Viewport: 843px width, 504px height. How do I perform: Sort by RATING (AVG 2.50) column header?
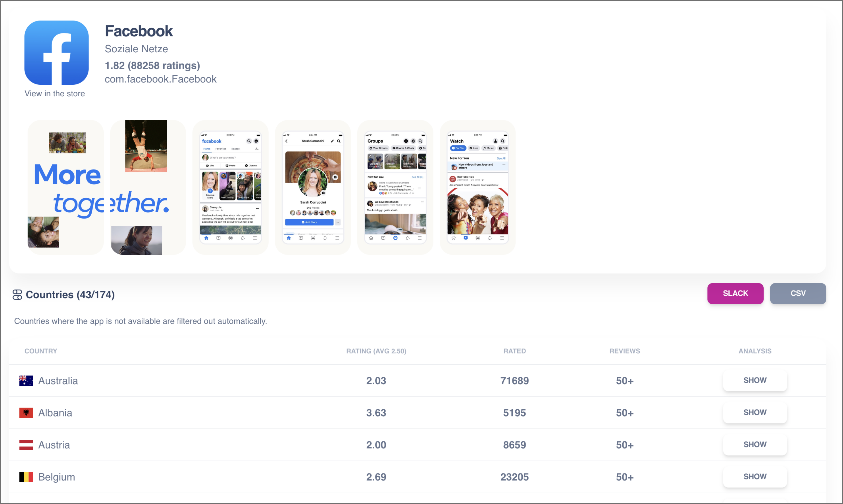(x=376, y=351)
